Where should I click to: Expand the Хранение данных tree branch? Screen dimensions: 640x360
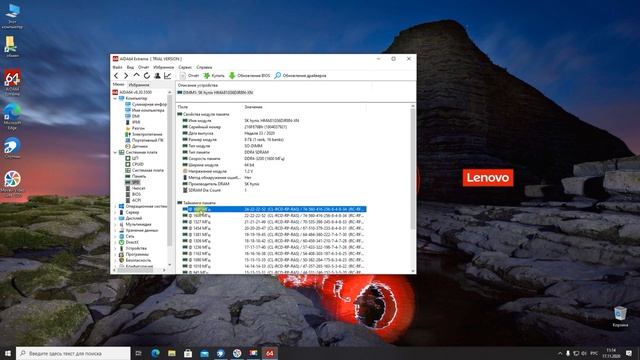click(x=115, y=230)
